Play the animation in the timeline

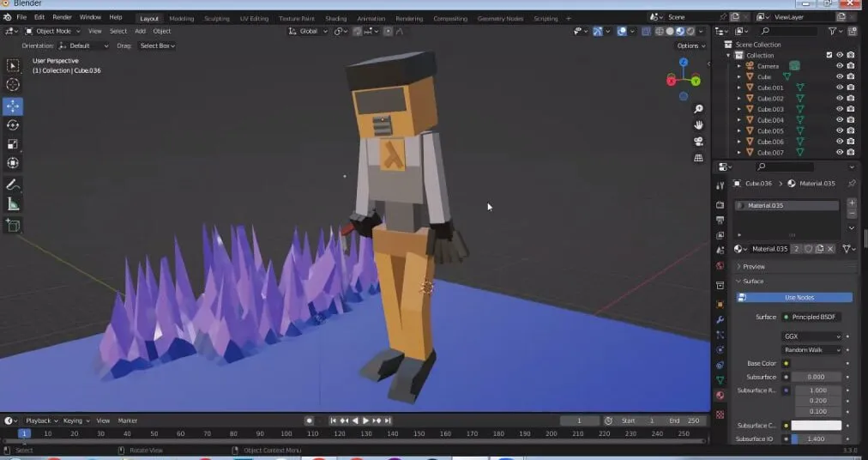coord(365,421)
